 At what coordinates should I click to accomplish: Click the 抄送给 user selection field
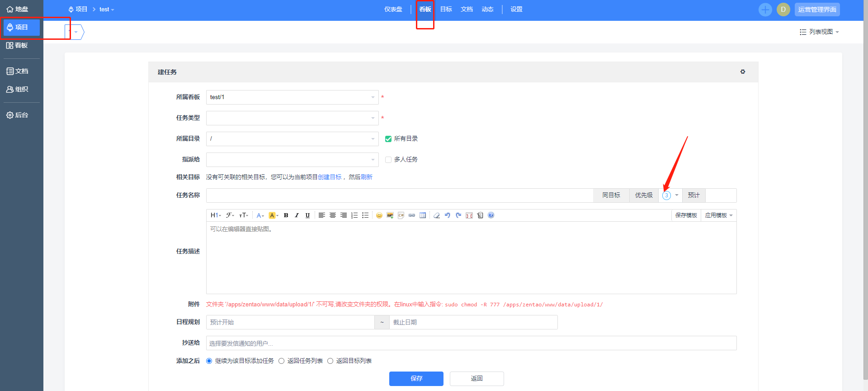472,343
